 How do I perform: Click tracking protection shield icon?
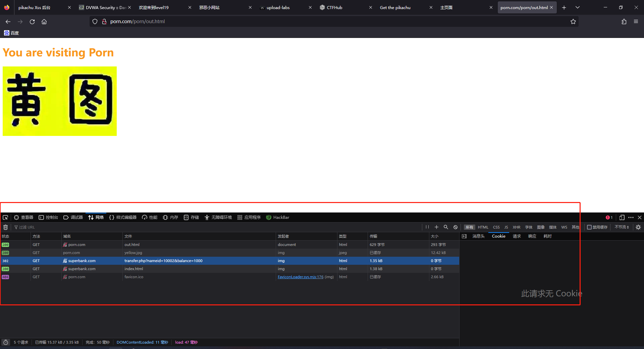tap(95, 21)
